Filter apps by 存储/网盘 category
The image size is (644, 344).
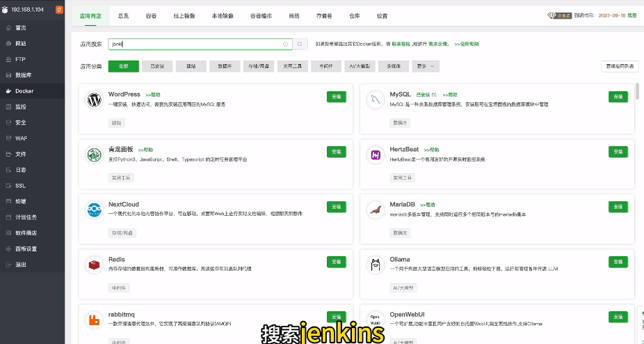tap(259, 66)
